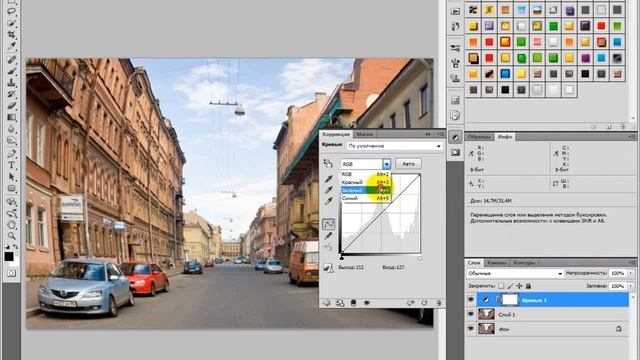The image size is (640, 360).
Task: Select the Слой 1 layer thumbnail
Action: pyautogui.click(x=486, y=314)
